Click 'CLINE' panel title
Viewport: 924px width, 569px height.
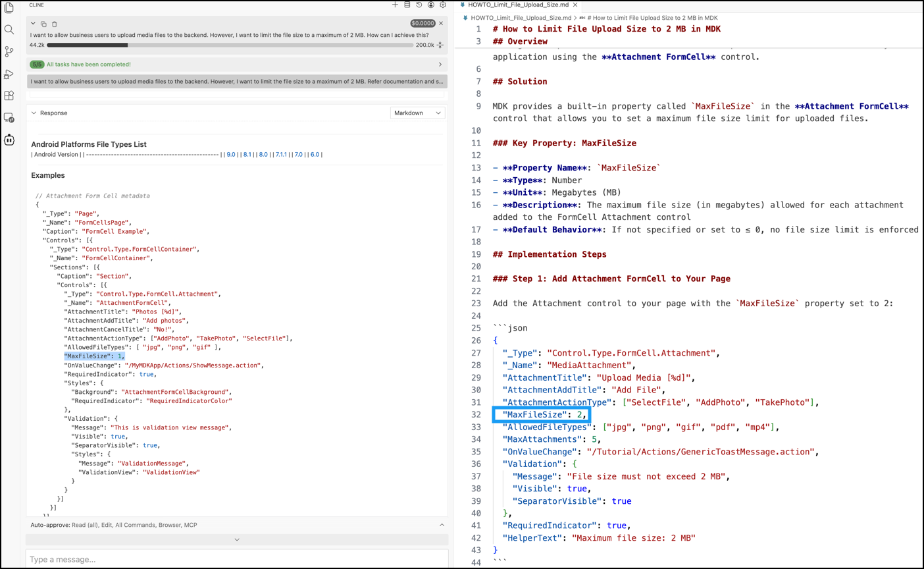click(37, 5)
